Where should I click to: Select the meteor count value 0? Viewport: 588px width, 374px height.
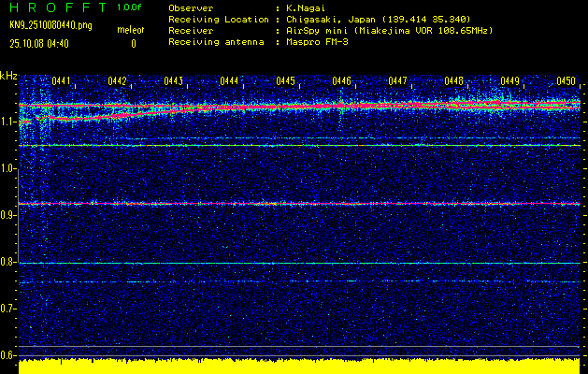pyautogui.click(x=133, y=43)
